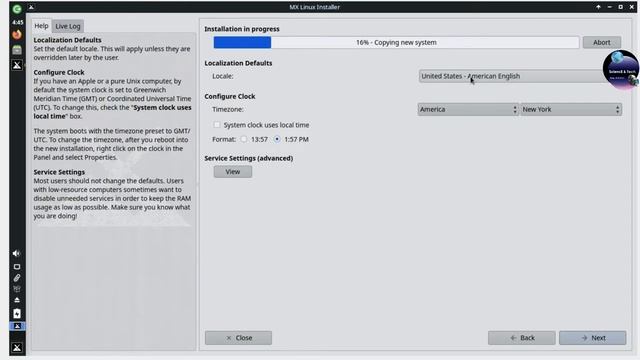This screenshot has width=640, height=360.
Task: Click the eject removable media tray icon
Action: (17, 300)
